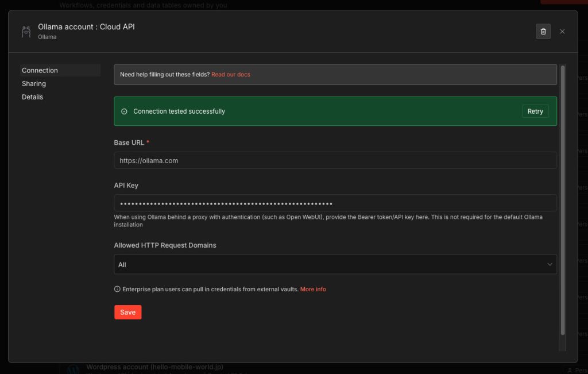Switch to the Connection tab

[40, 71]
